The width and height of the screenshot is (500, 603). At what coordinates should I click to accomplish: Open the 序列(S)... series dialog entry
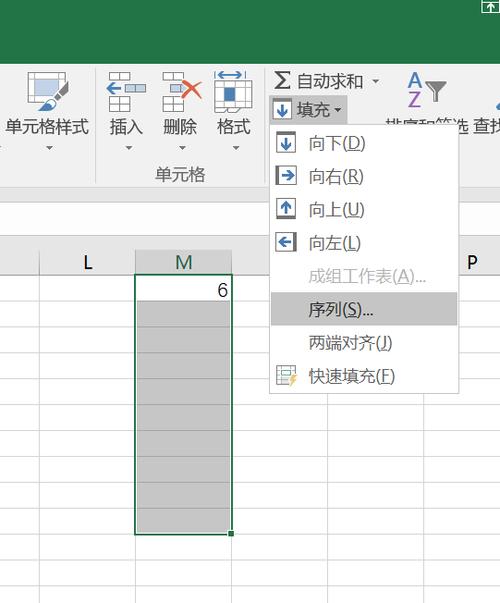coord(364,309)
